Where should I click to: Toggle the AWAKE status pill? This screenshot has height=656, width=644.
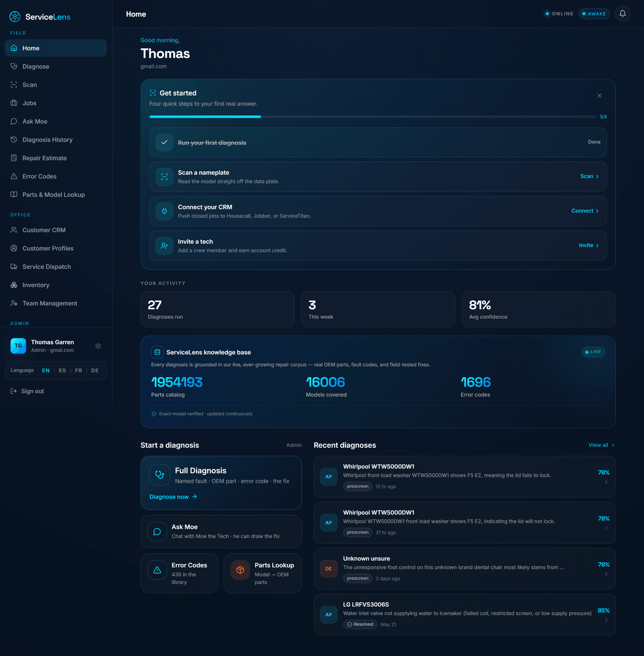pyautogui.click(x=594, y=14)
